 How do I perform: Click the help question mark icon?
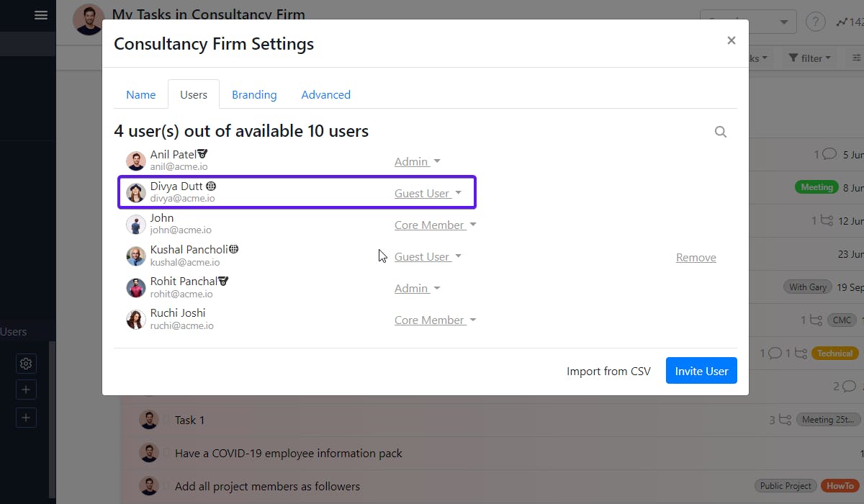pyautogui.click(x=815, y=22)
